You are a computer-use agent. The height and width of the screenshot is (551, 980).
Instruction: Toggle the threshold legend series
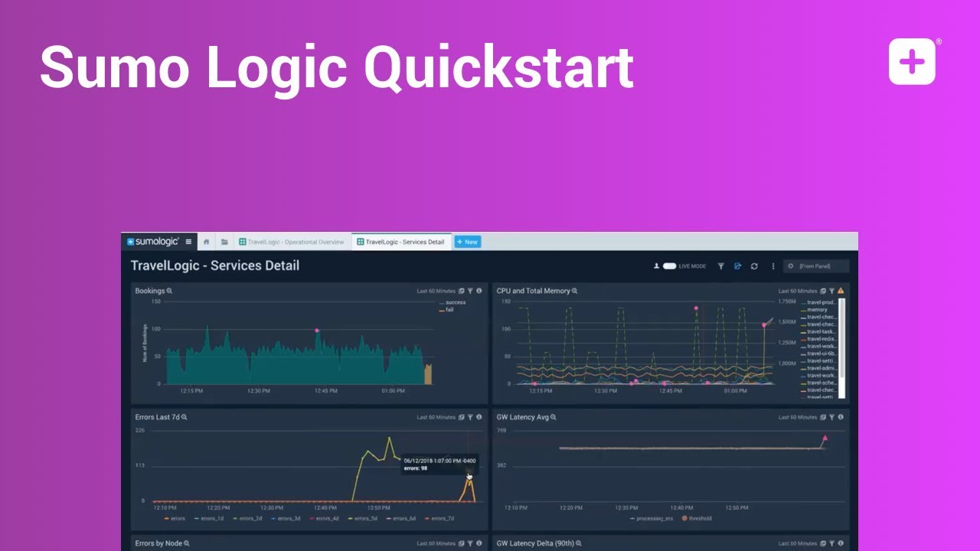[x=696, y=518]
